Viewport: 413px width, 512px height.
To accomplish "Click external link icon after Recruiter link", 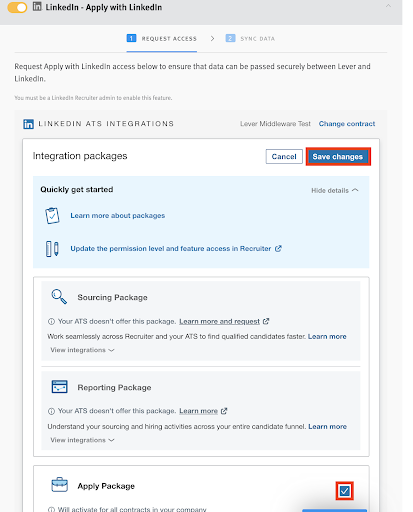I will coord(278,249).
